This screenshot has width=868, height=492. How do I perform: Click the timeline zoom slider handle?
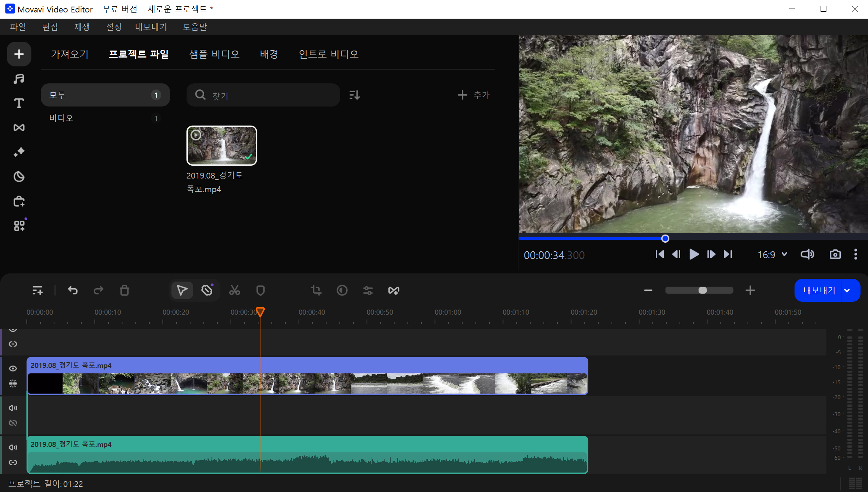(x=702, y=290)
